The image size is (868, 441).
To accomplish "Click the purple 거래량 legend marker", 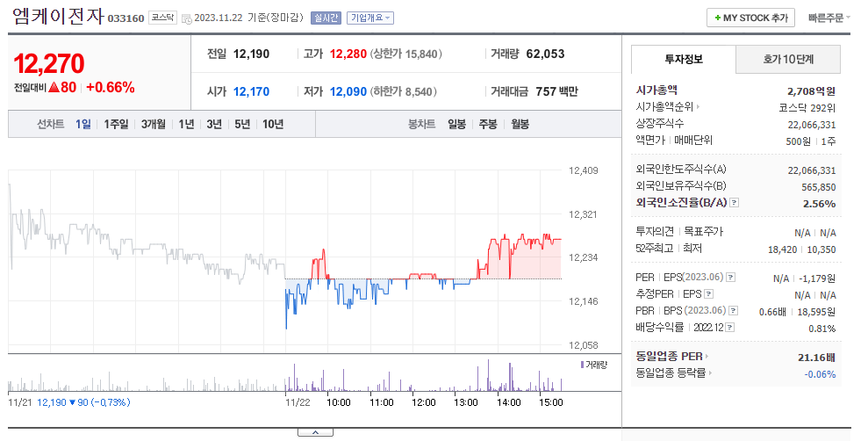I will point(582,365).
